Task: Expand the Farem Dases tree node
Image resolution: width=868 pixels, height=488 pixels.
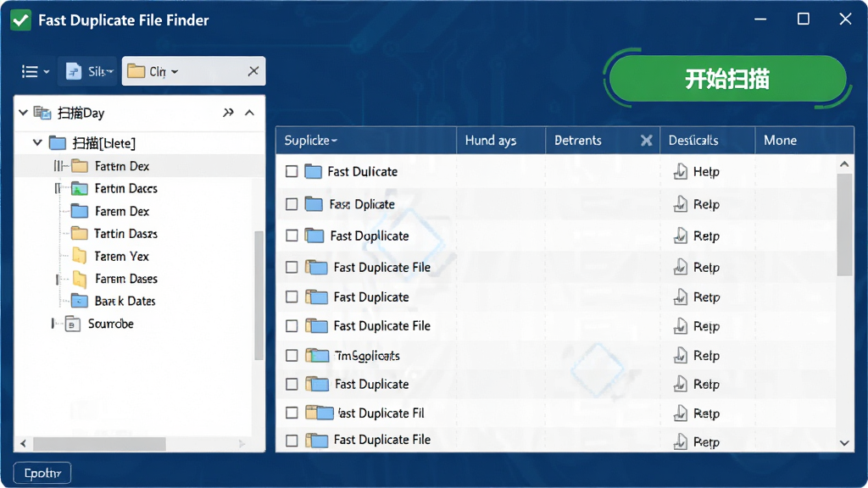Action: (58, 279)
